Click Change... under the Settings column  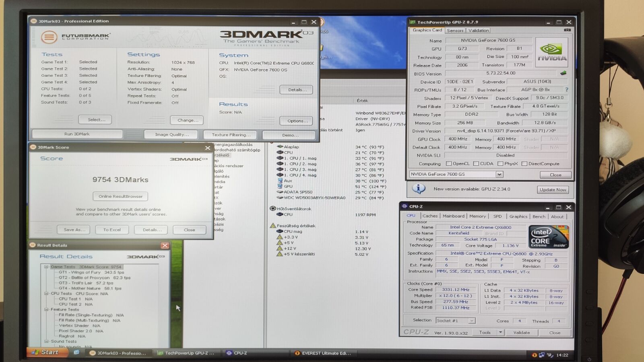(x=187, y=120)
